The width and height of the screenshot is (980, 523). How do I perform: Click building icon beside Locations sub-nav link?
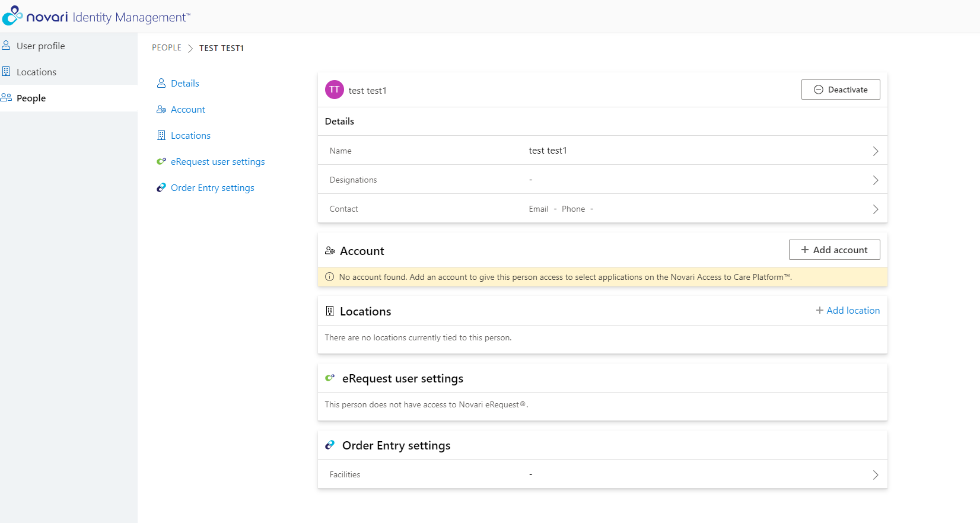[x=161, y=135]
